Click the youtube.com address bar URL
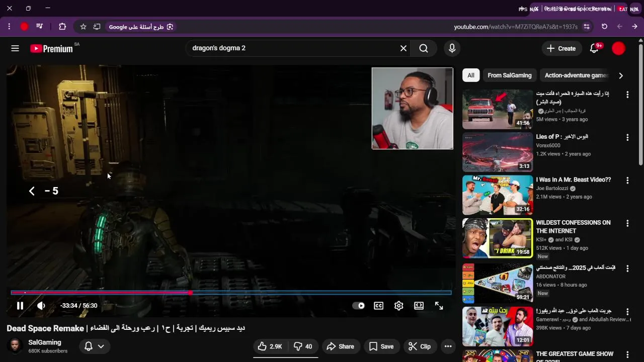Viewport: 644px width, 362px height. pos(516,27)
